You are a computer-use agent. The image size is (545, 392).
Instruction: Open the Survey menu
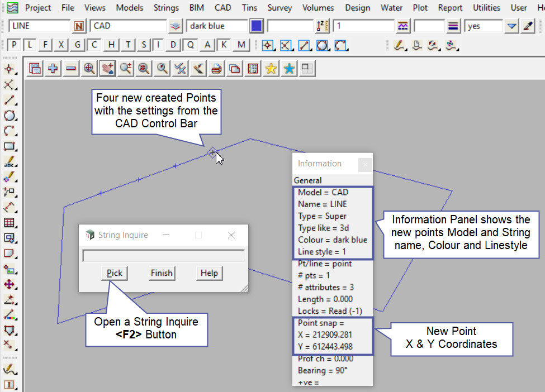click(x=279, y=8)
